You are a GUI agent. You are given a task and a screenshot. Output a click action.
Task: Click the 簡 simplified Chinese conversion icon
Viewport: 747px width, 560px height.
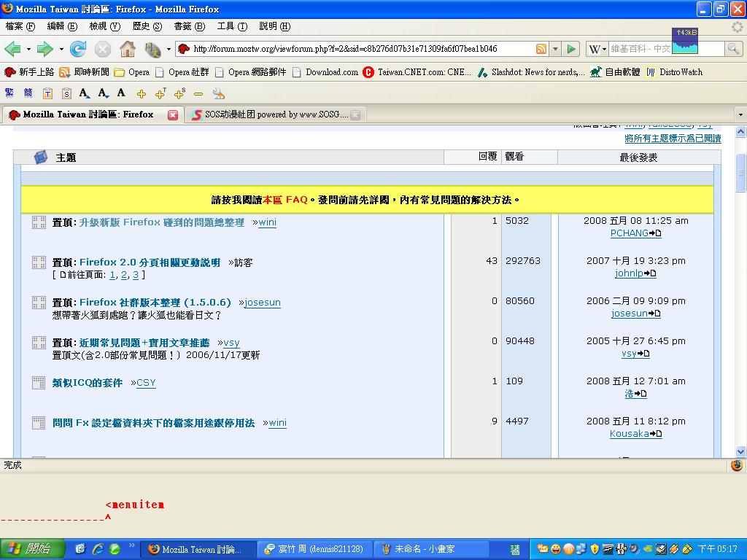coord(28,93)
